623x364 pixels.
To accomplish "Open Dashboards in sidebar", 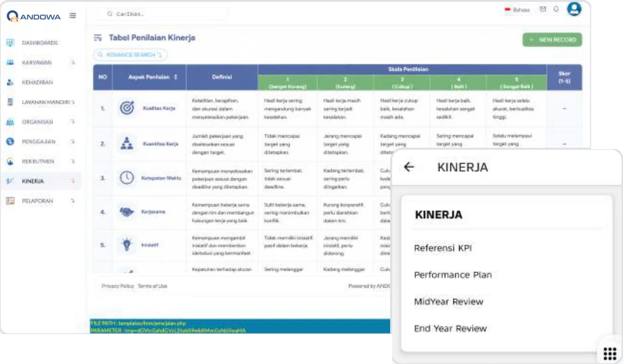I will click(x=40, y=42).
